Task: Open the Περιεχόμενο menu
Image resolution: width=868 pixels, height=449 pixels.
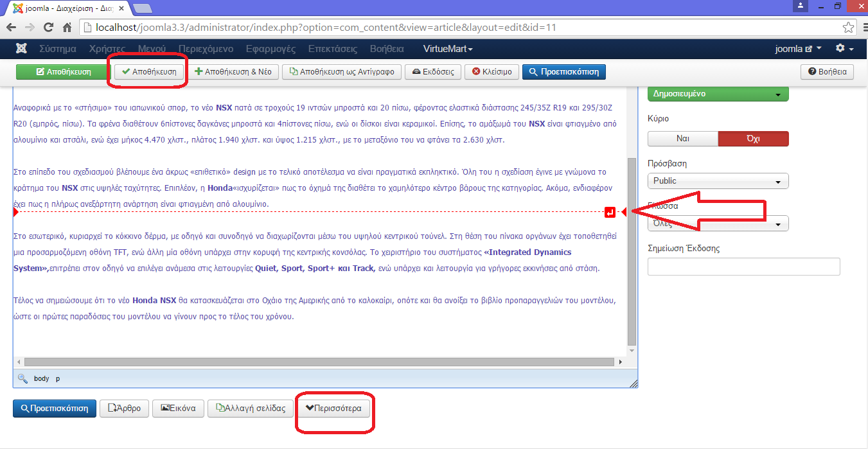Action: click(206, 49)
